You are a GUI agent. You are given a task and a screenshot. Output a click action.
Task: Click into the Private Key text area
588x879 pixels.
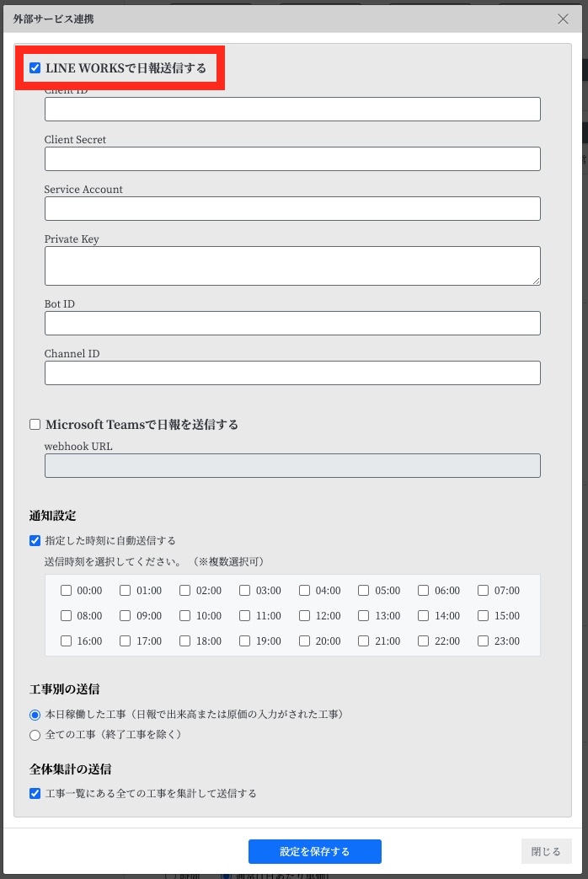click(x=292, y=265)
